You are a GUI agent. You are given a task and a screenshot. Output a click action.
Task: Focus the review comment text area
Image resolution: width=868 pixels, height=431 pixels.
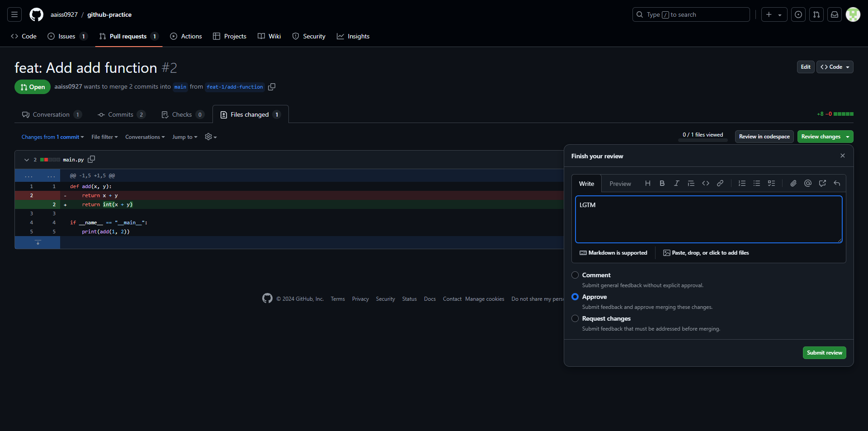coord(709,219)
